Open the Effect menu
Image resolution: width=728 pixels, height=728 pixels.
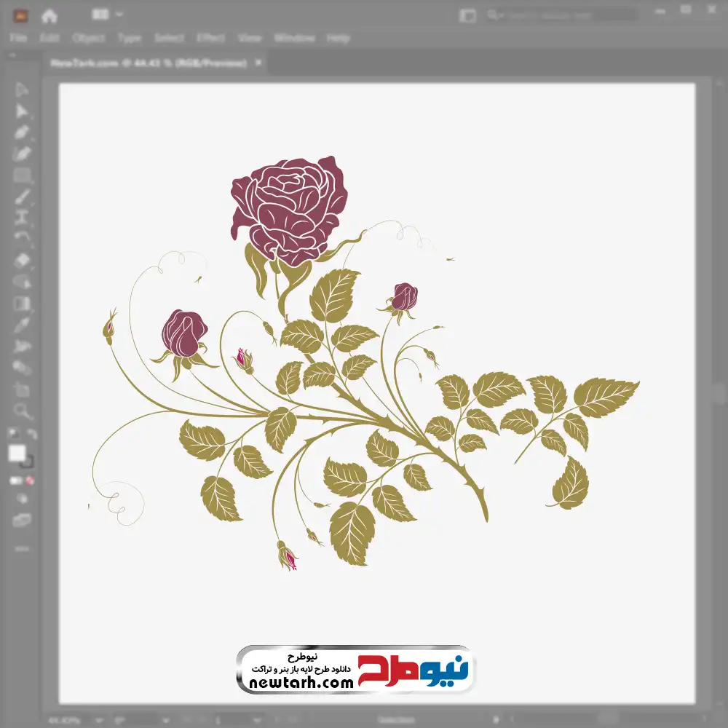210,38
